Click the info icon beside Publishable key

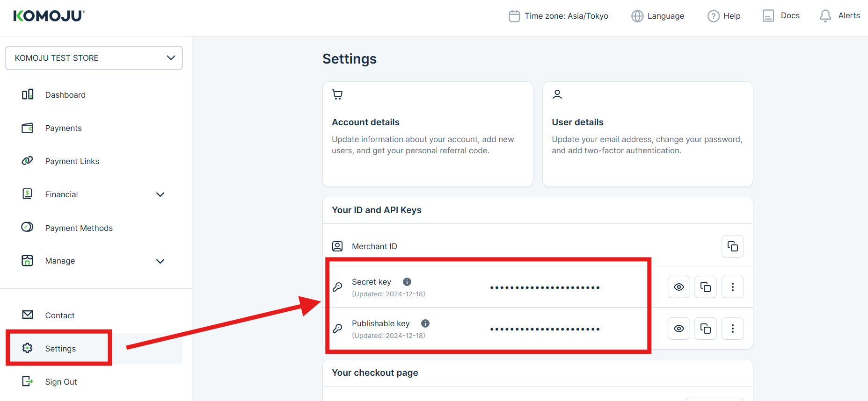[425, 323]
